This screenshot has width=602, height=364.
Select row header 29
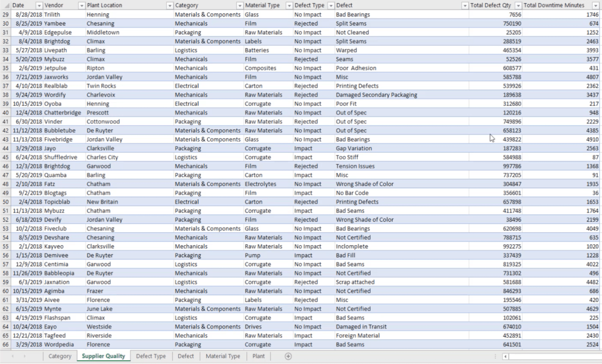[x=5, y=15]
